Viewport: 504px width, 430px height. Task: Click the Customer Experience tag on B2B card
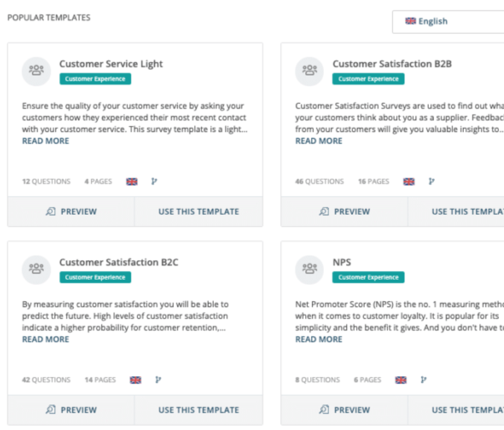pos(368,78)
